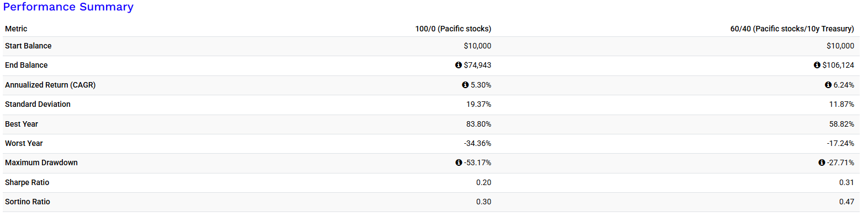Click the Performance Summary heading
Screen dimensions: 868x217
point(68,7)
